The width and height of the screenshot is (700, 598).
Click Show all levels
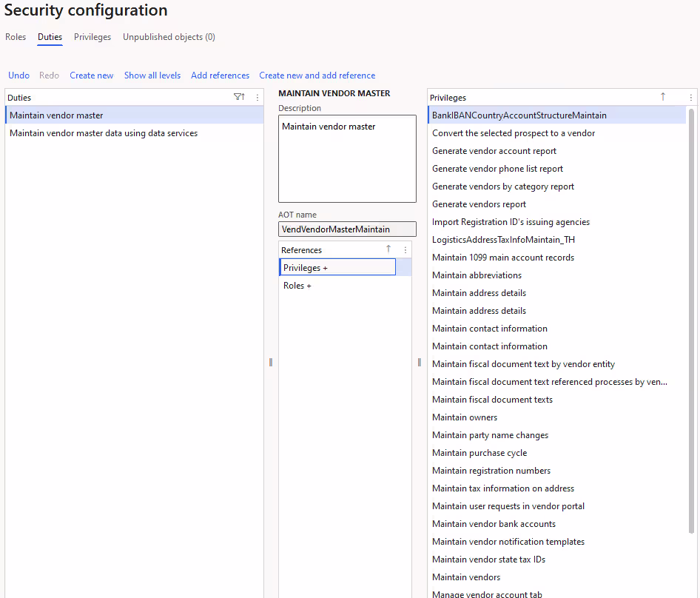pyautogui.click(x=152, y=75)
